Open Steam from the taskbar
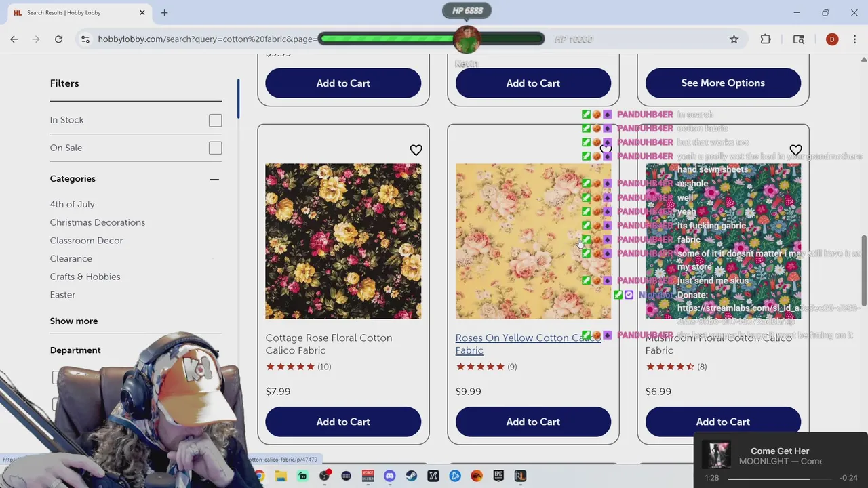The height and width of the screenshot is (488, 868). (412, 476)
